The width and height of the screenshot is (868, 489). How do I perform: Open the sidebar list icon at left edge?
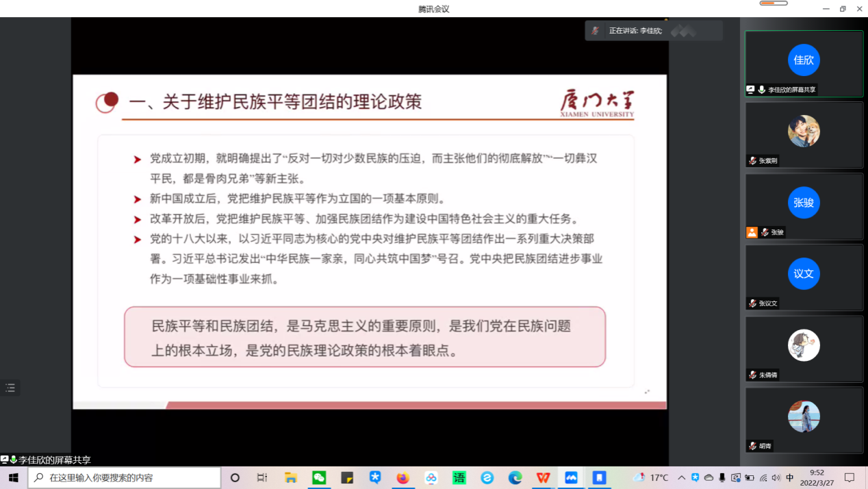(x=10, y=388)
